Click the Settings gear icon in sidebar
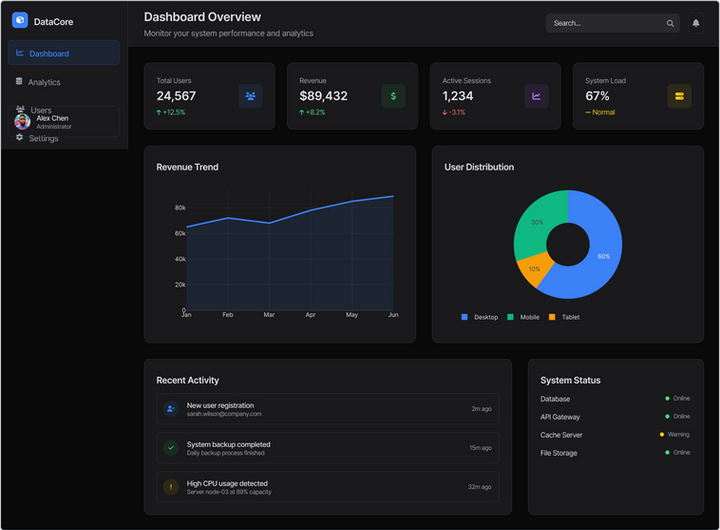The height and width of the screenshot is (530, 720). tap(19, 137)
